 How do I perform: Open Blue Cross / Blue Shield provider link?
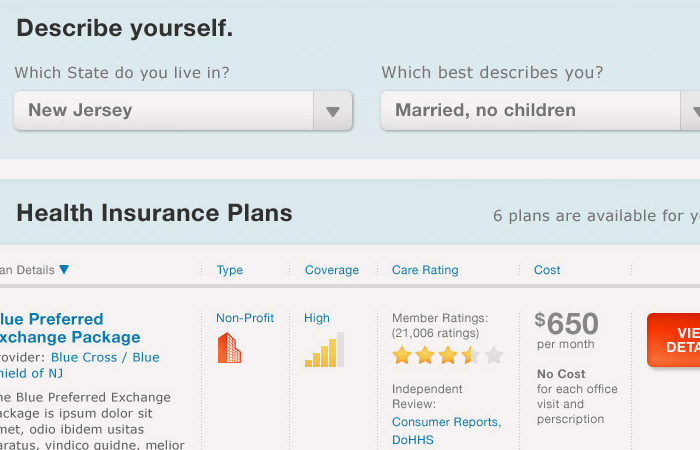[79, 365]
